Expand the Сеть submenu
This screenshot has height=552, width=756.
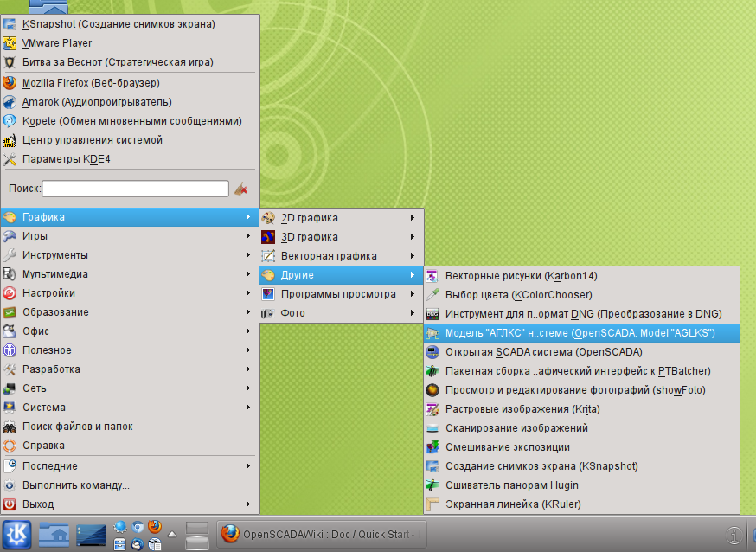(130, 388)
